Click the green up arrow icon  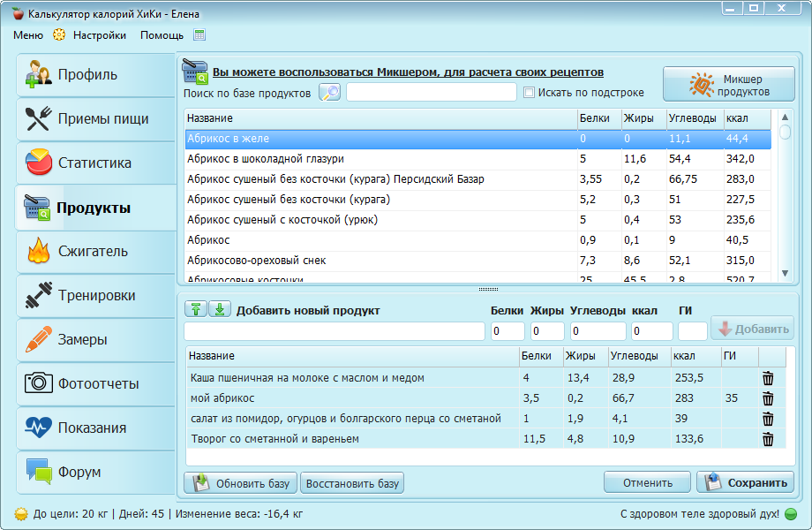point(195,309)
